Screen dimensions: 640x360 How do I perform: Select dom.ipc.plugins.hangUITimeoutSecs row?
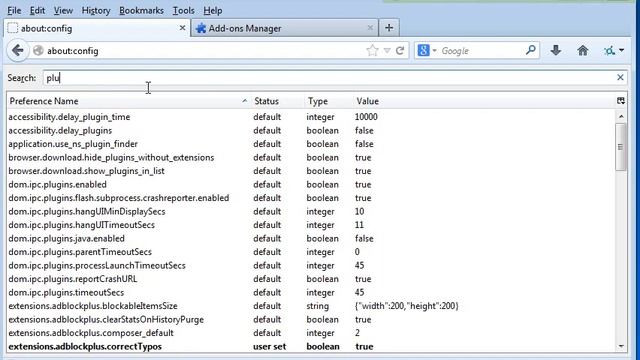311,224
